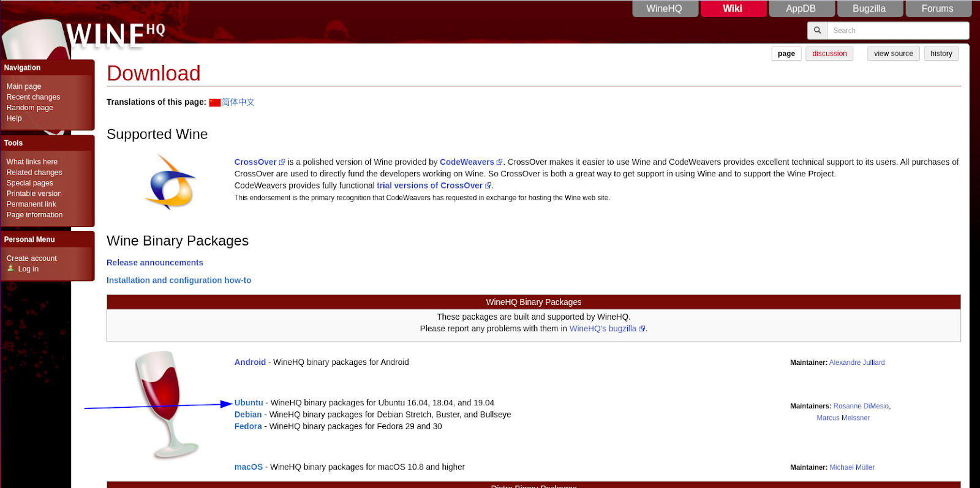980x488 pixels.
Task: Open Installation and configuration how-to
Action: click(x=179, y=280)
